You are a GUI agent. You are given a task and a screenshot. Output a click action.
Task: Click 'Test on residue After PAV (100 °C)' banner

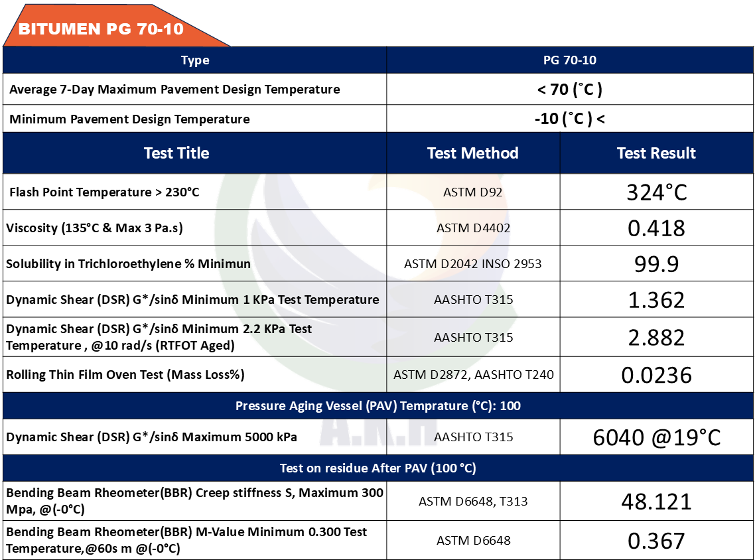(378, 468)
